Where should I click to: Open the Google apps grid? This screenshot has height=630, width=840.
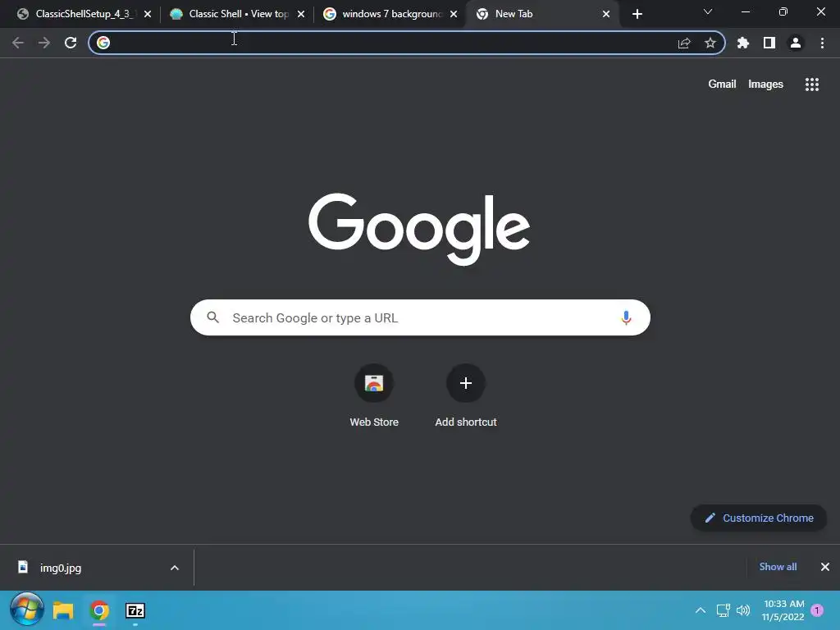pos(811,84)
